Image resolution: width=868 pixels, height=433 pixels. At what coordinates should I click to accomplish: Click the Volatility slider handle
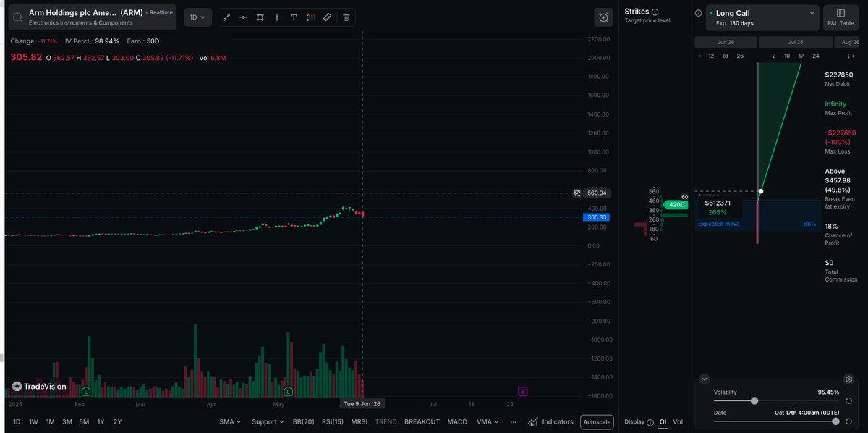754,400
